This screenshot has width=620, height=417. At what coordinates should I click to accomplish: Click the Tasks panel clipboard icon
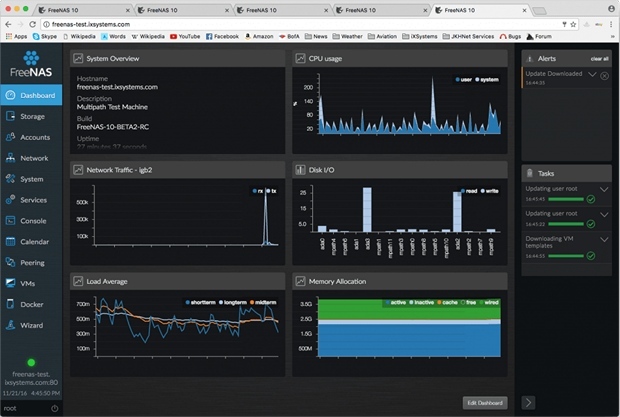click(530, 173)
